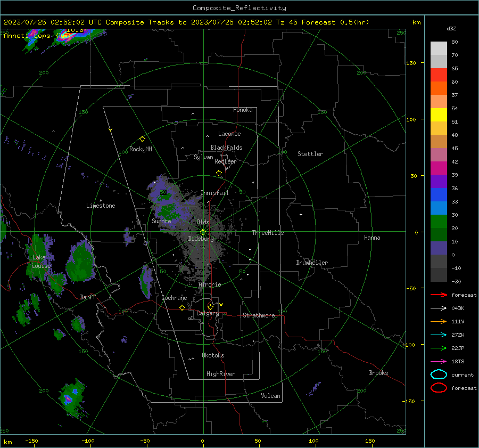Click the yellow diamond marker above Calgary
The width and height of the screenshot is (479, 448).
click(x=210, y=307)
